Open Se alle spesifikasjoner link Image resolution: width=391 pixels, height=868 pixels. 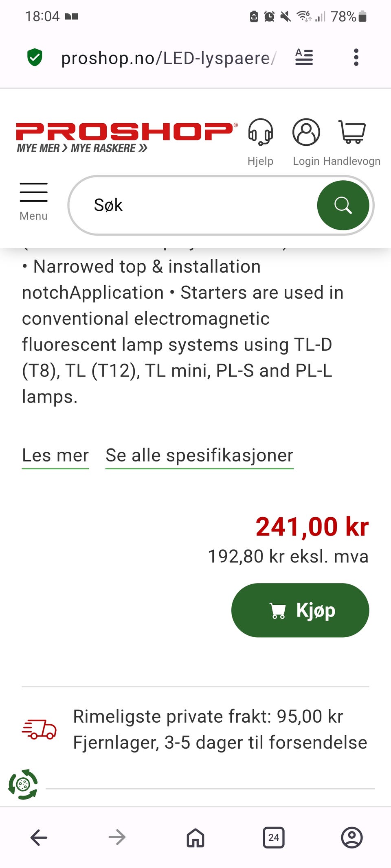point(200,456)
